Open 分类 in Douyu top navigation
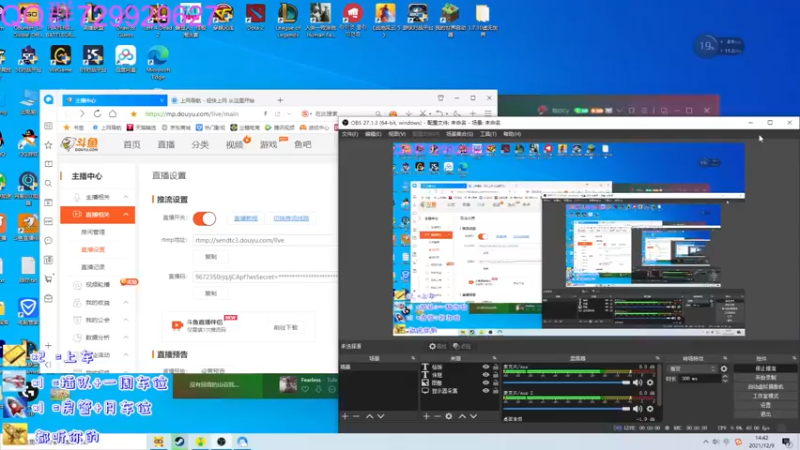This screenshot has width=800, height=450. pos(200,145)
